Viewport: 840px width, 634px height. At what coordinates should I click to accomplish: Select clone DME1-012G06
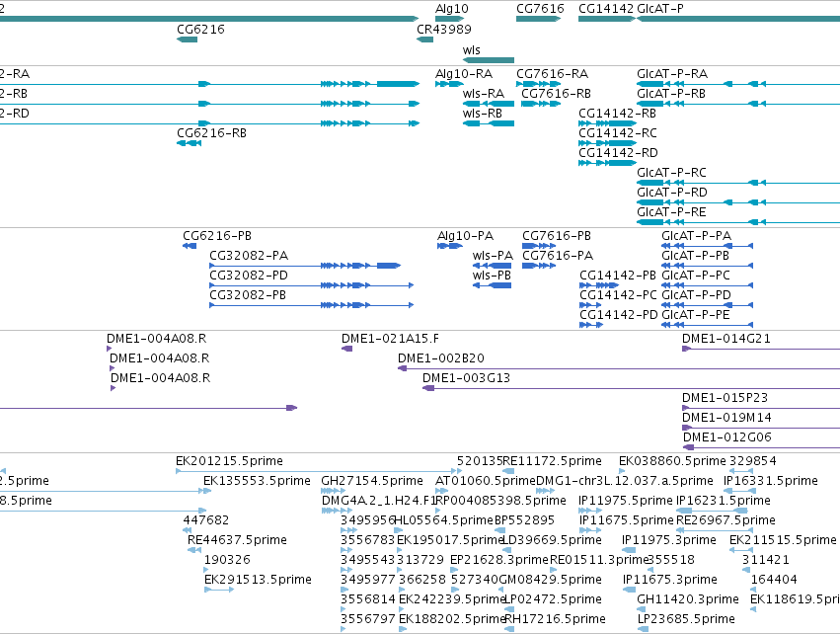point(726,437)
